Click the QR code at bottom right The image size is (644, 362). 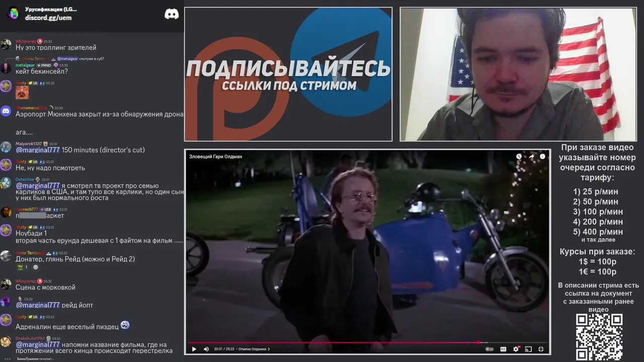599,337
